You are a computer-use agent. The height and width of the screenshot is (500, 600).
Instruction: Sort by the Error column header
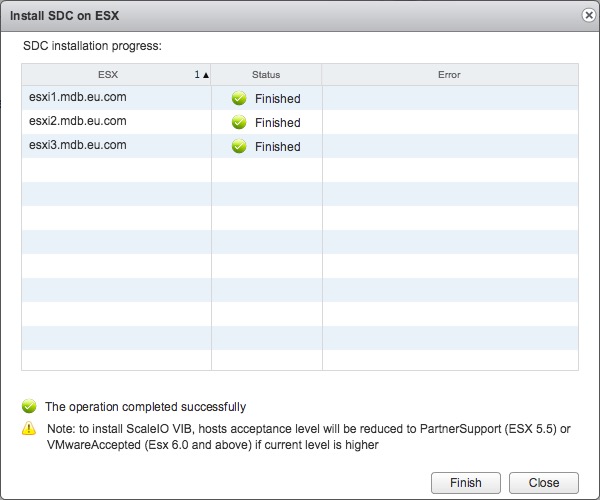(449, 75)
